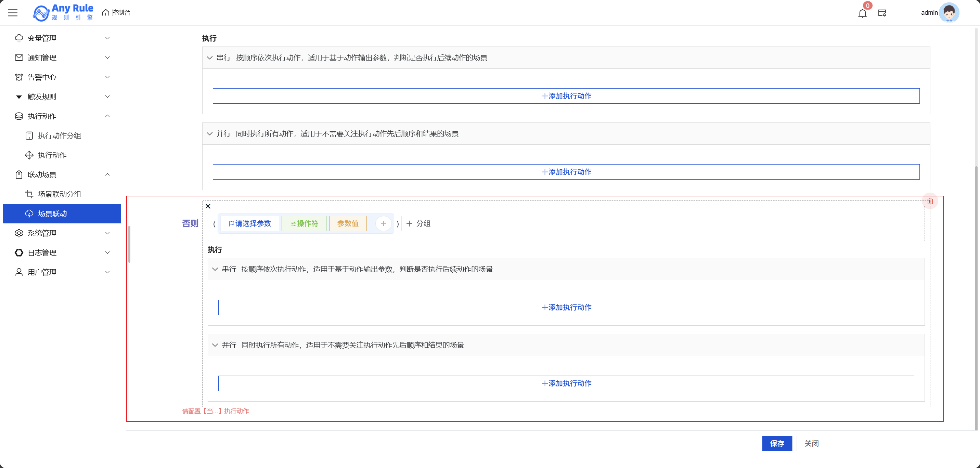
Task: Click the 操作符 operator selector
Action: (x=304, y=224)
